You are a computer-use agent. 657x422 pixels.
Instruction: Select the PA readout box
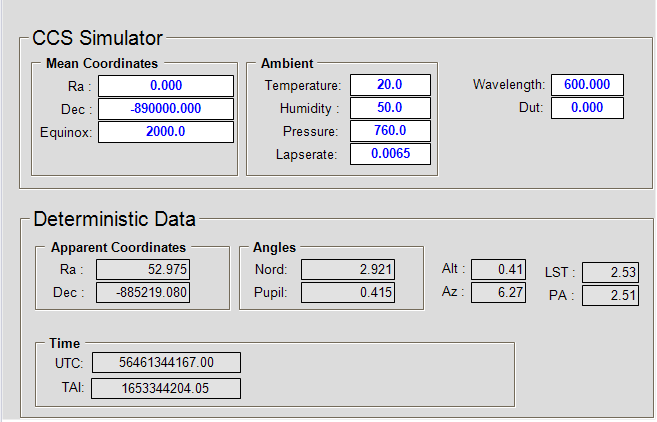click(610, 296)
